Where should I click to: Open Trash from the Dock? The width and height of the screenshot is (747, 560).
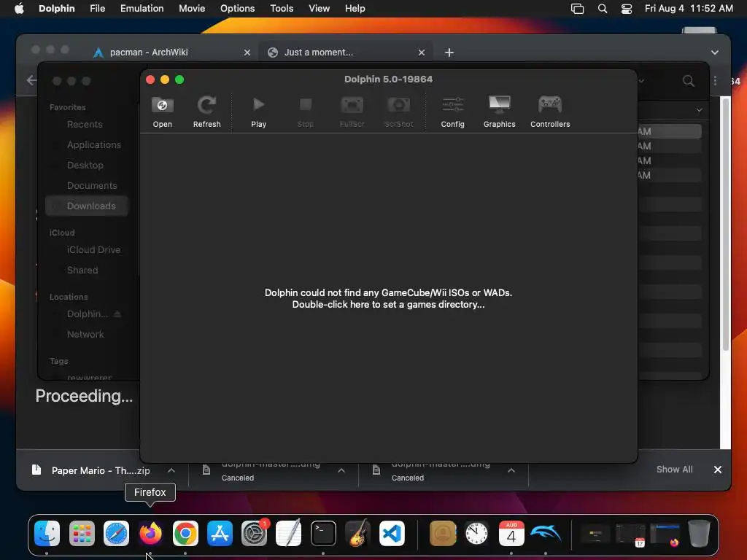click(x=699, y=533)
